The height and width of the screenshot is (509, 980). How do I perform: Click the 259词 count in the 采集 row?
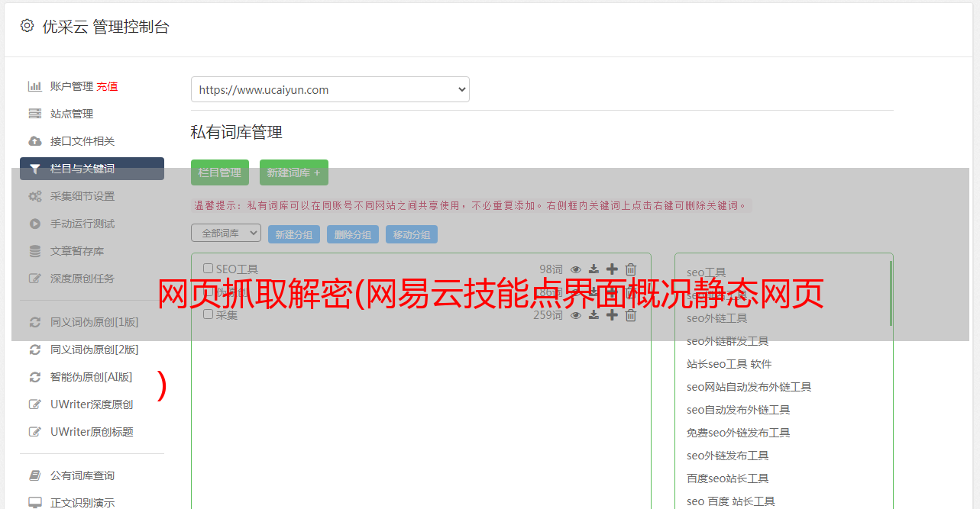(548, 315)
